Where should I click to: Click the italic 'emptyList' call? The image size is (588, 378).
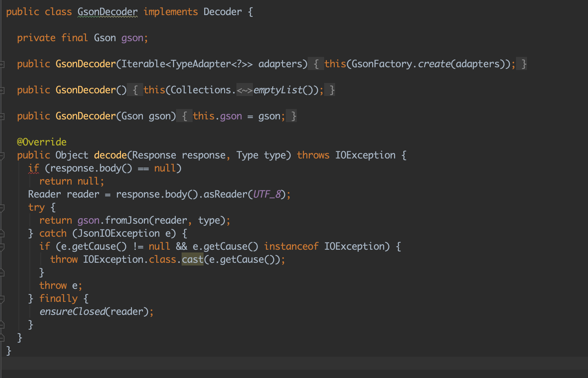pos(278,90)
